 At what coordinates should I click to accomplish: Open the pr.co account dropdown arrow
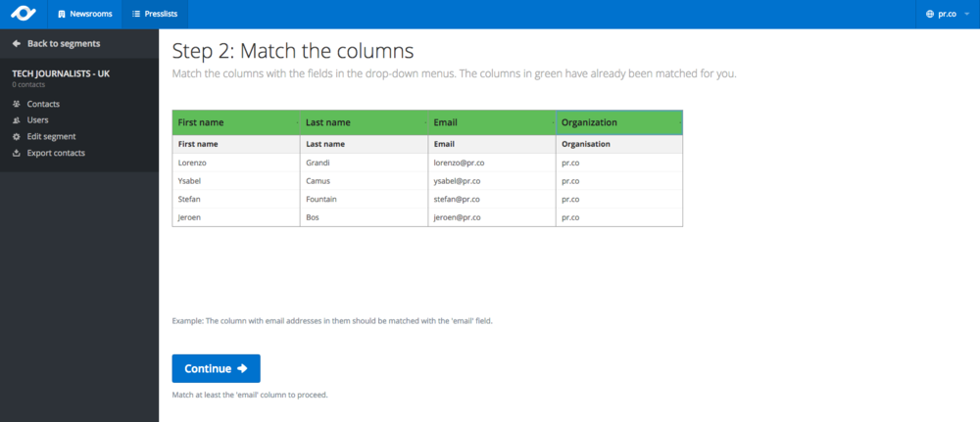[967, 14]
